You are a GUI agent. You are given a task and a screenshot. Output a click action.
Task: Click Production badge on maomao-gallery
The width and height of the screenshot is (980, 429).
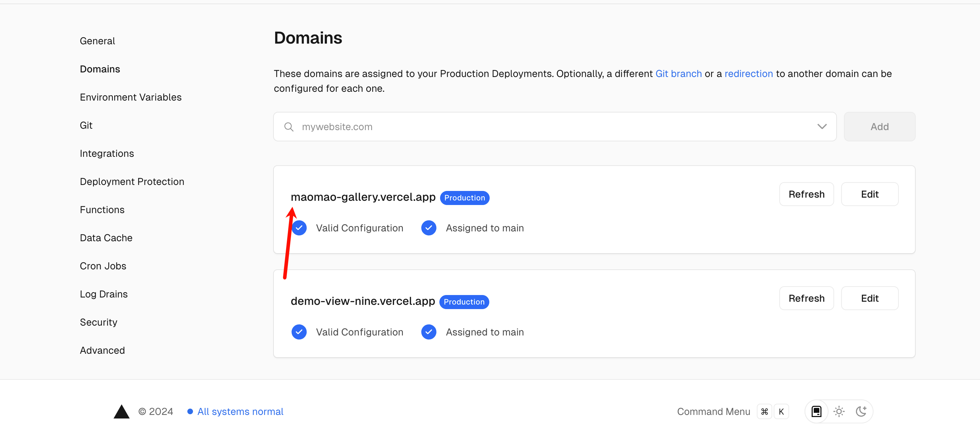(464, 198)
